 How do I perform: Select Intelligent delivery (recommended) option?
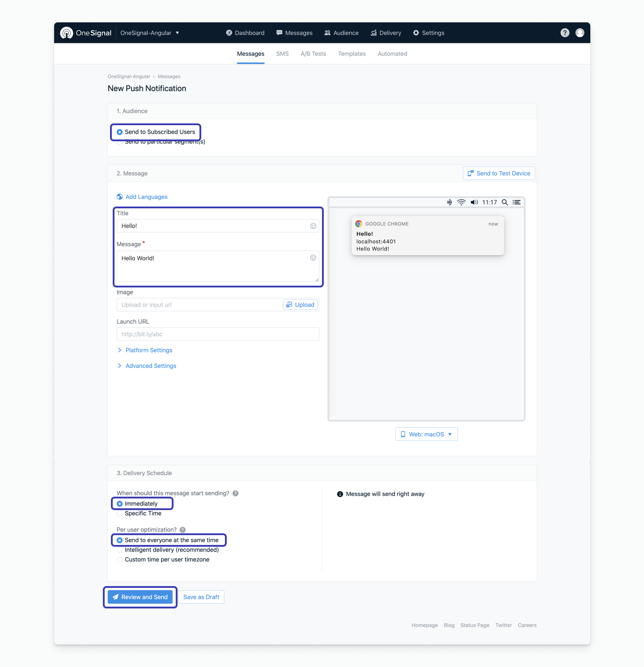(x=119, y=550)
